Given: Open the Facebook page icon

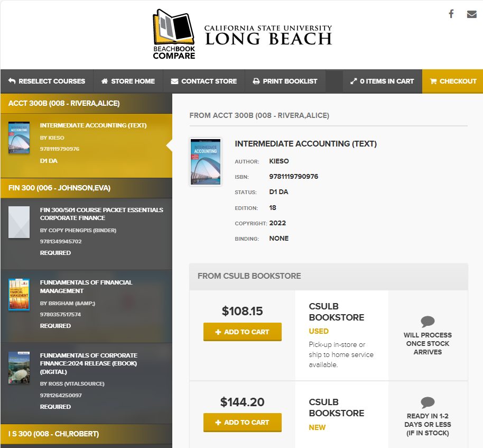Looking at the screenshot, I should pos(451,14).
